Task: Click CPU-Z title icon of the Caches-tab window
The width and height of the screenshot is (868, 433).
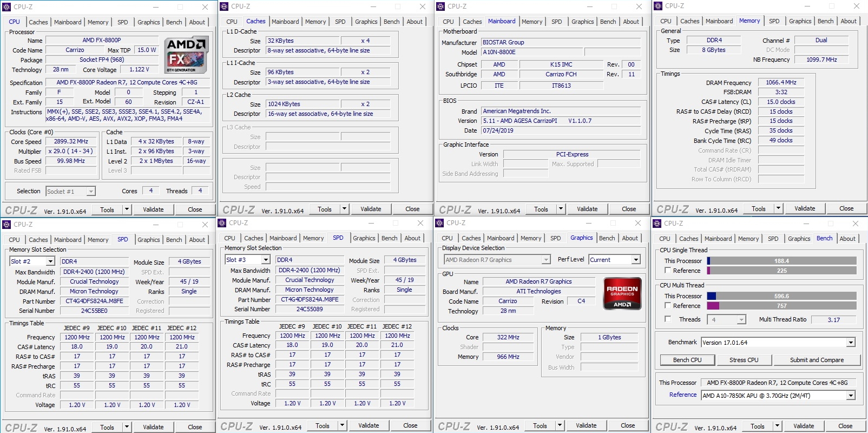Action: [224, 6]
